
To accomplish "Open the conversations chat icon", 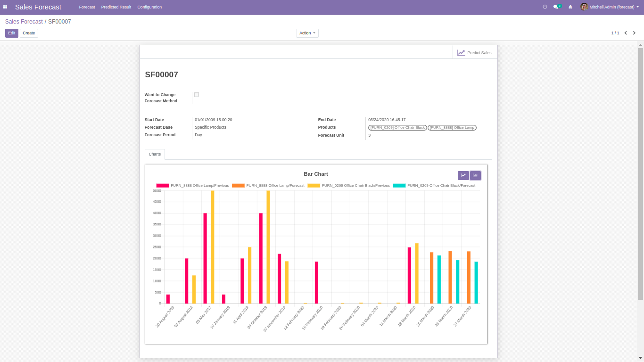I will tap(556, 7).
